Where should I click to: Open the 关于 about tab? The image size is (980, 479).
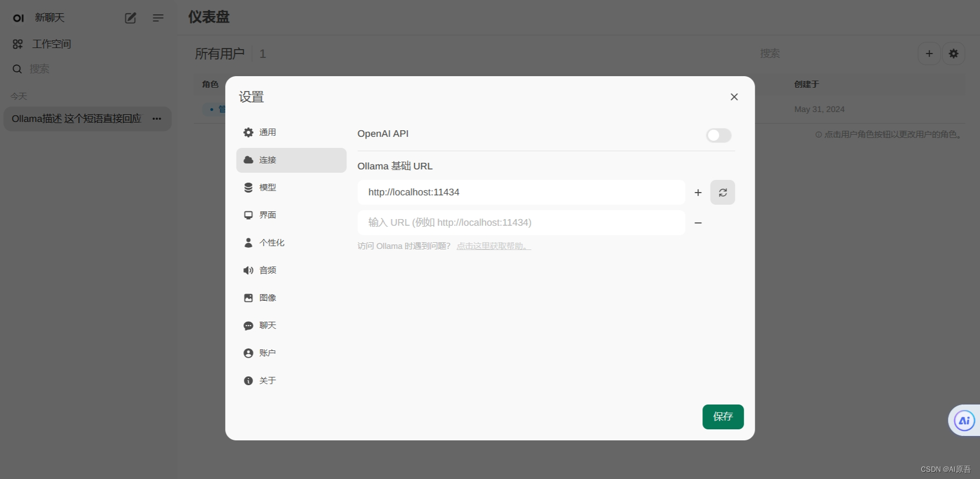coord(291,381)
